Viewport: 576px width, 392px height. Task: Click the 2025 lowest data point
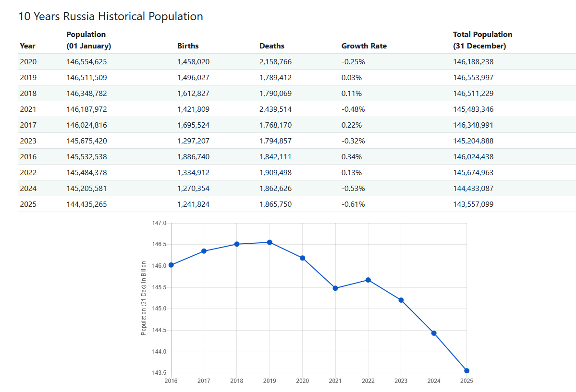tap(467, 371)
